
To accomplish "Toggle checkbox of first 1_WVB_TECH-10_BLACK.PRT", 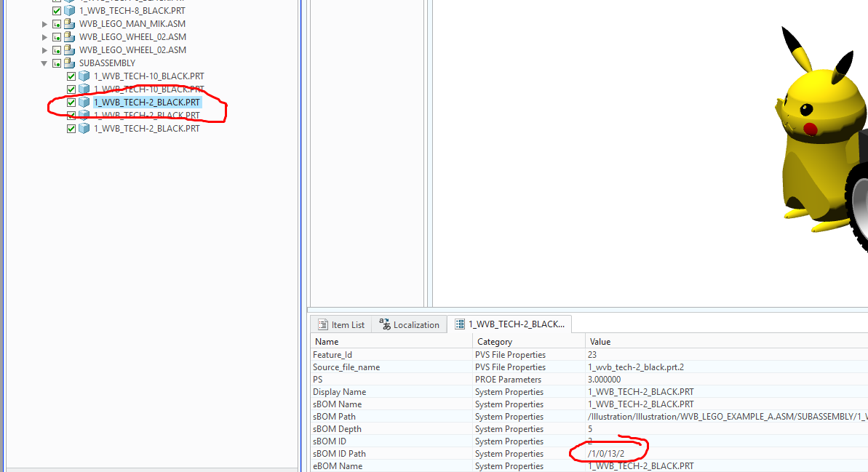I will (x=71, y=76).
